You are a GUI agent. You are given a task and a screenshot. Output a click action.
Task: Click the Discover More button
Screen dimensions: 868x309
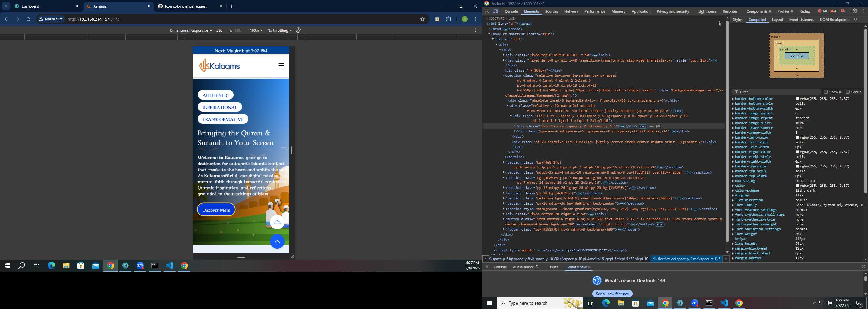click(216, 210)
